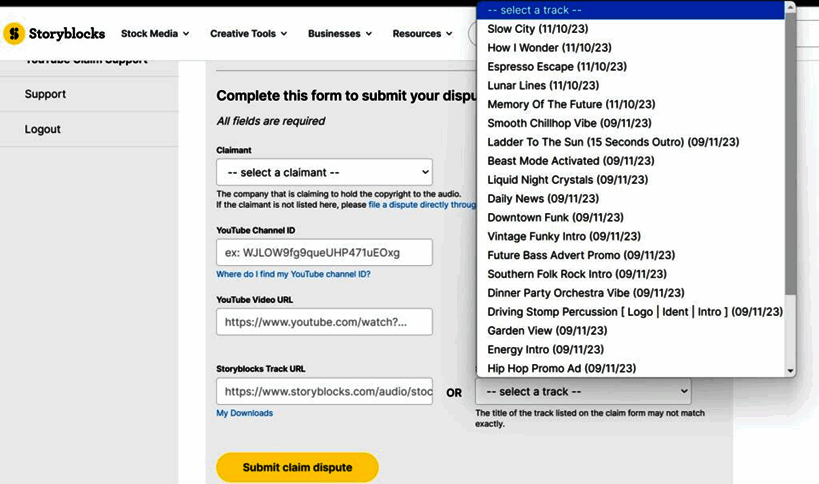This screenshot has width=819, height=484.
Task: Click the Storyblocks Track URL field
Action: pyautogui.click(x=324, y=392)
